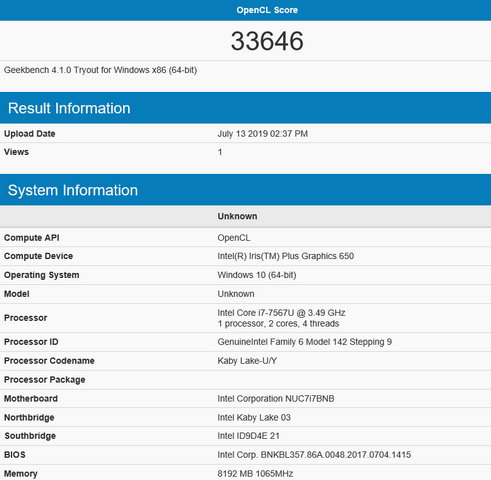Select Intel Corporation NUC7i7BNB motherboard value
The height and width of the screenshot is (480, 491).
[x=276, y=399]
